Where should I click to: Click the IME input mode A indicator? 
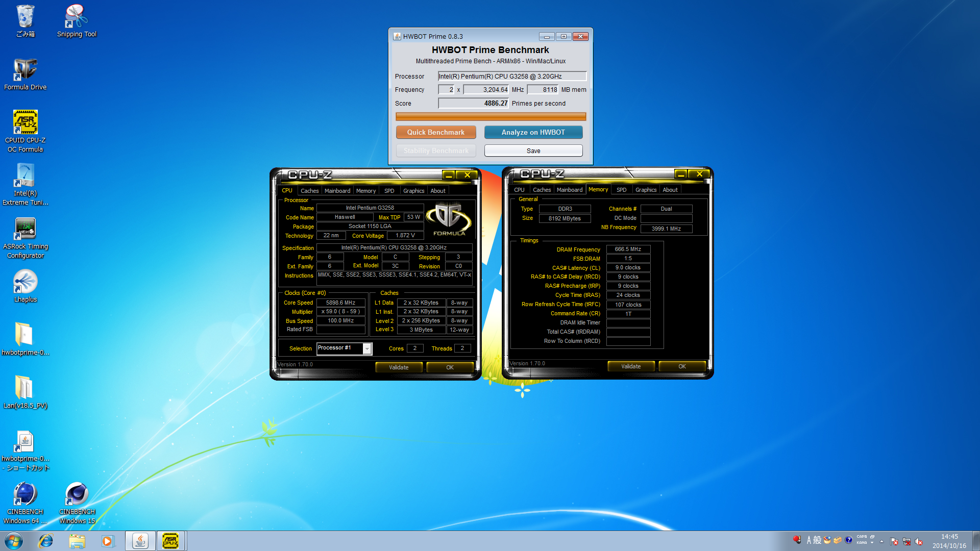click(808, 540)
